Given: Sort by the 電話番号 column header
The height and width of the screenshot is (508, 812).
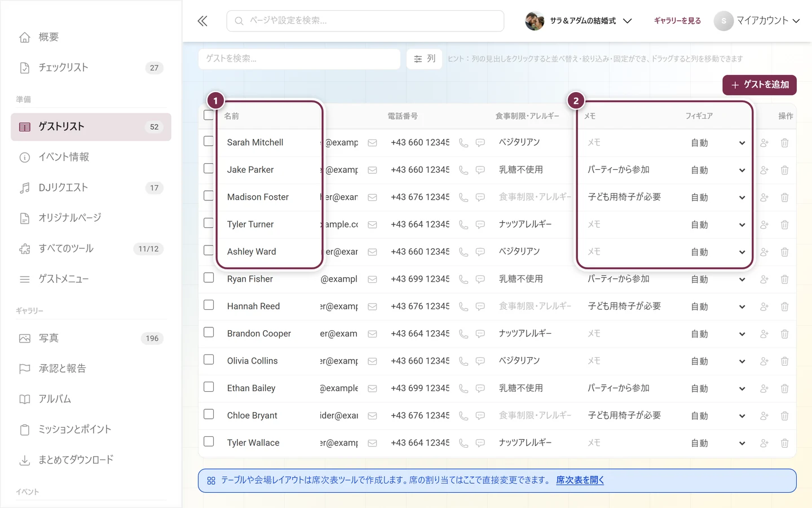Looking at the screenshot, I should [403, 116].
